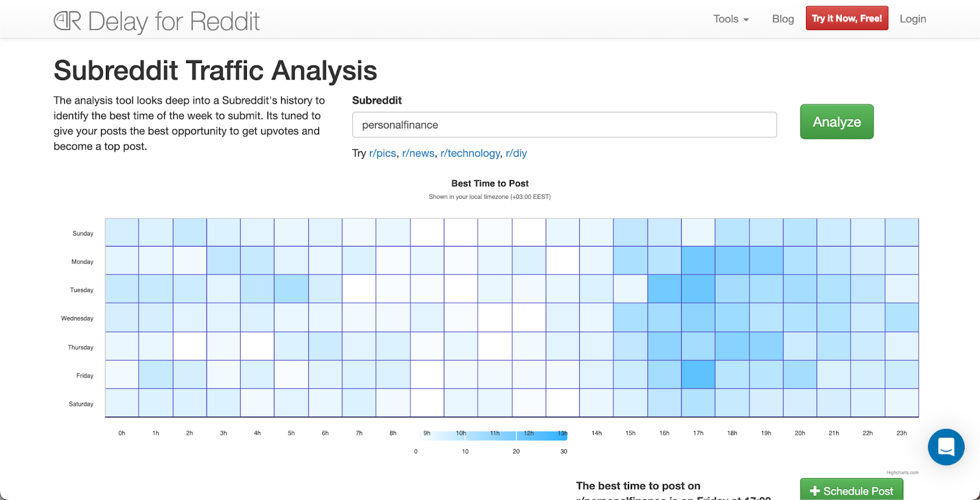
Task: Click the Schedule Post button
Action: [x=851, y=491]
